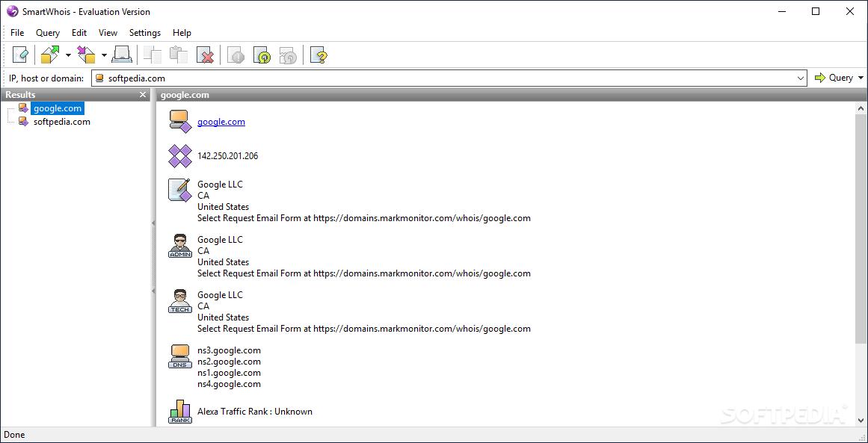This screenshot has height=443, width=868.
Task: Click the registrant notepad icon in results
Action: coord(180,190)
